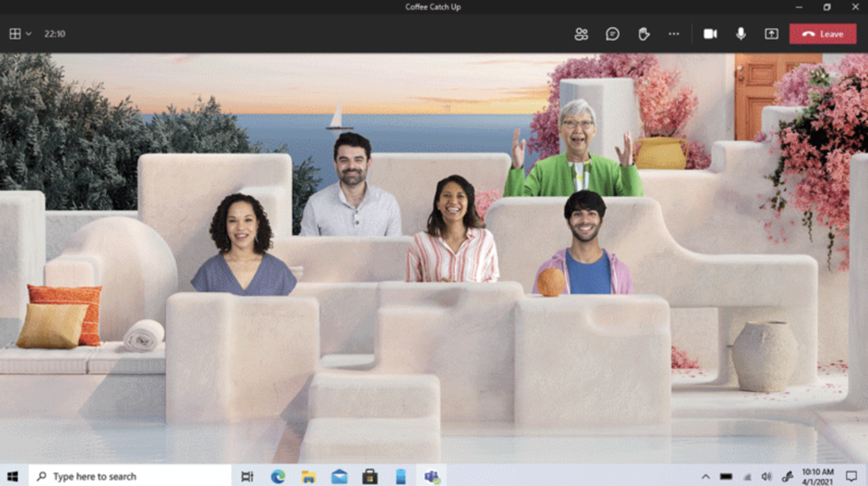
Task: Click the raise hand reactions icon
Action: [x=643, y=34]
